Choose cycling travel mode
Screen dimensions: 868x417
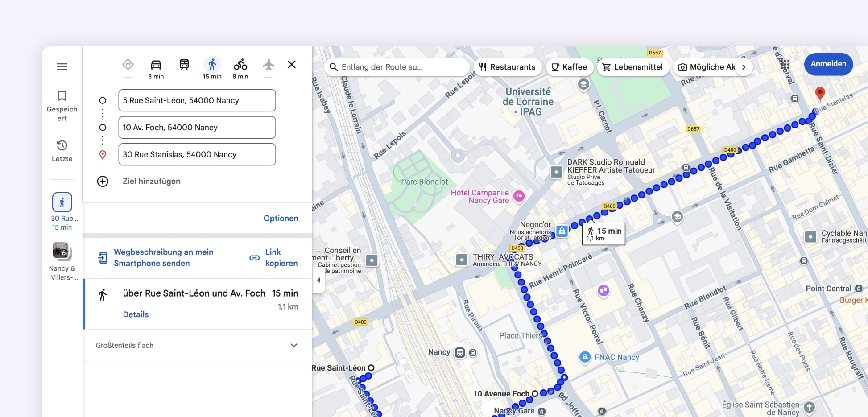[x=240, y=65]
